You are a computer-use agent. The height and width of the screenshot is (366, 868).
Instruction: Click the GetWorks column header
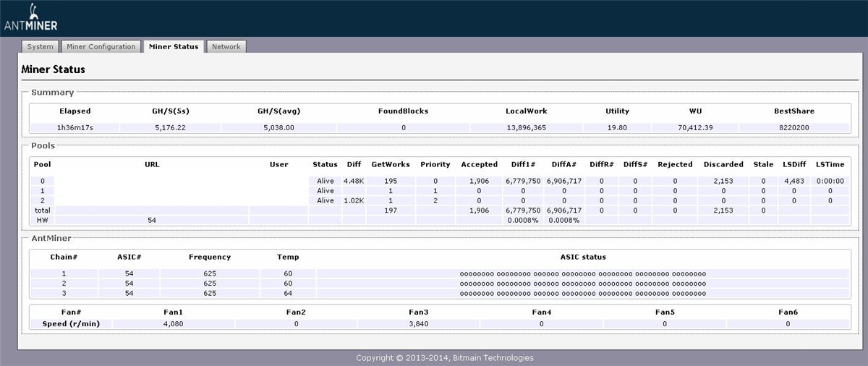[x=391, y=164]
